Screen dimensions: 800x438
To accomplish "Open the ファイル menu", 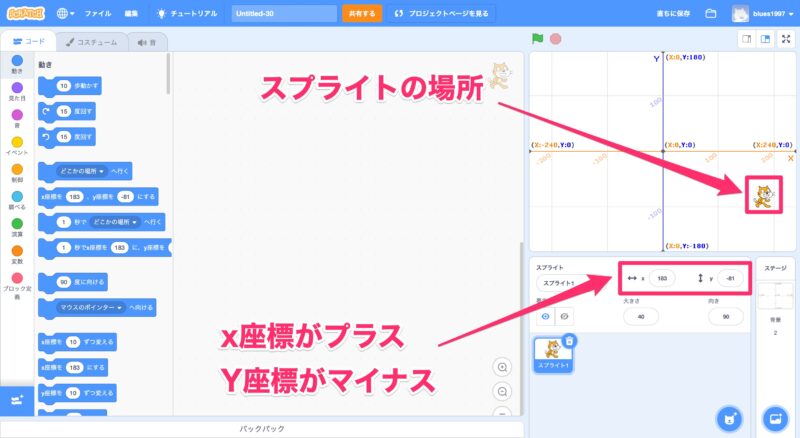I will click(x=98, y=14).
